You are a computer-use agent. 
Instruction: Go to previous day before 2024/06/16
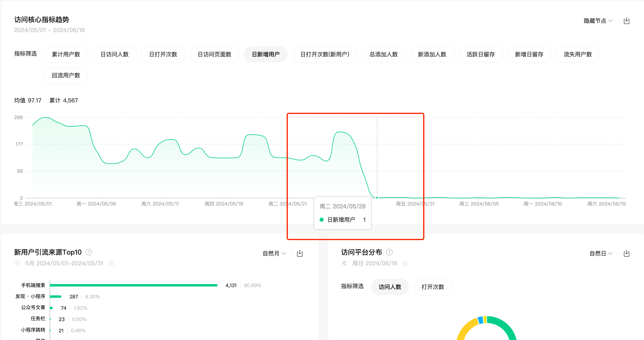344,263
